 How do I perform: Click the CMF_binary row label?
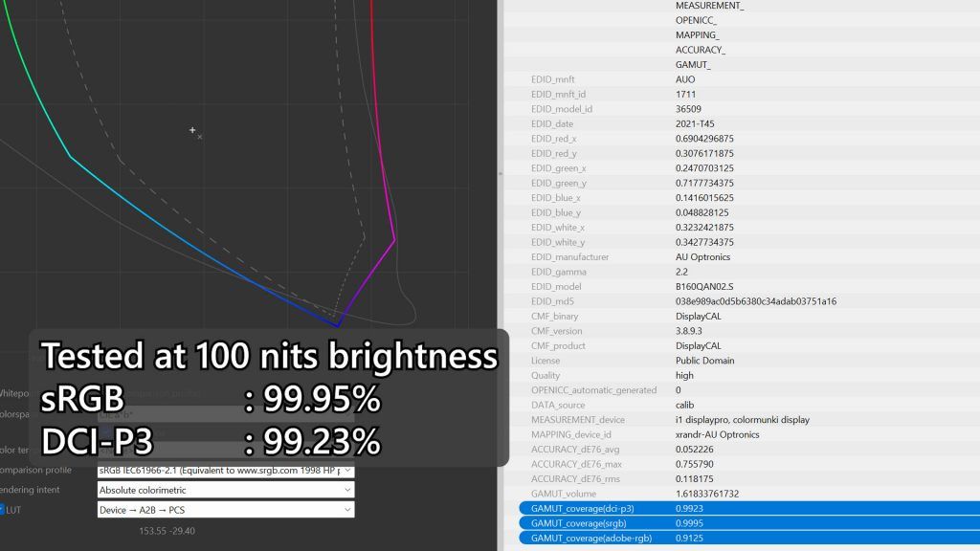(x=554, y=316)
